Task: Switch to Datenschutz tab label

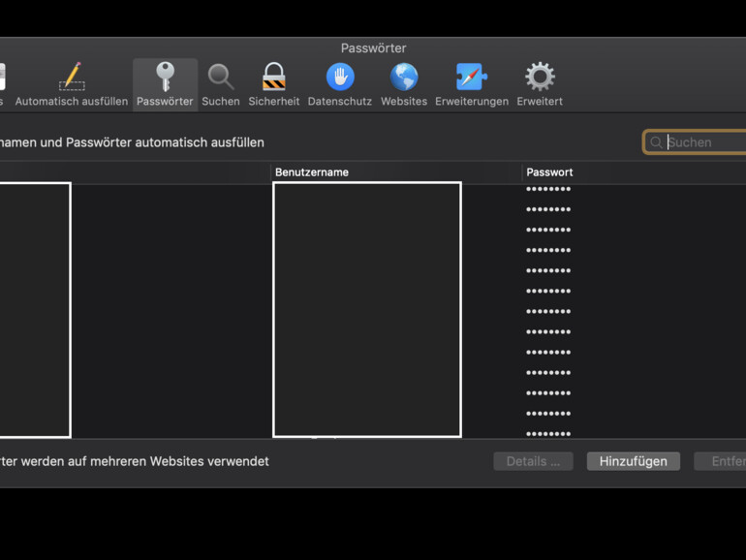Action: pos(340,102)
